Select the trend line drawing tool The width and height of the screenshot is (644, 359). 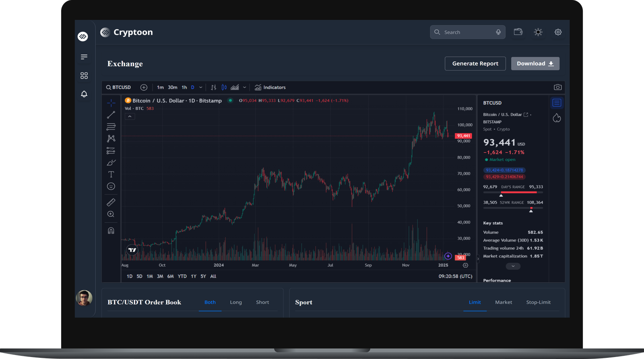tap(111, 115)
